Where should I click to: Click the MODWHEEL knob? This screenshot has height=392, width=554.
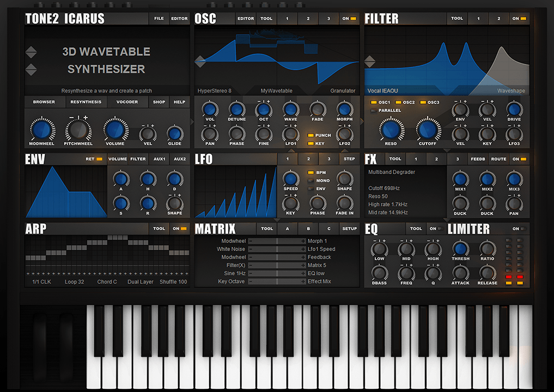coord(42,130)
